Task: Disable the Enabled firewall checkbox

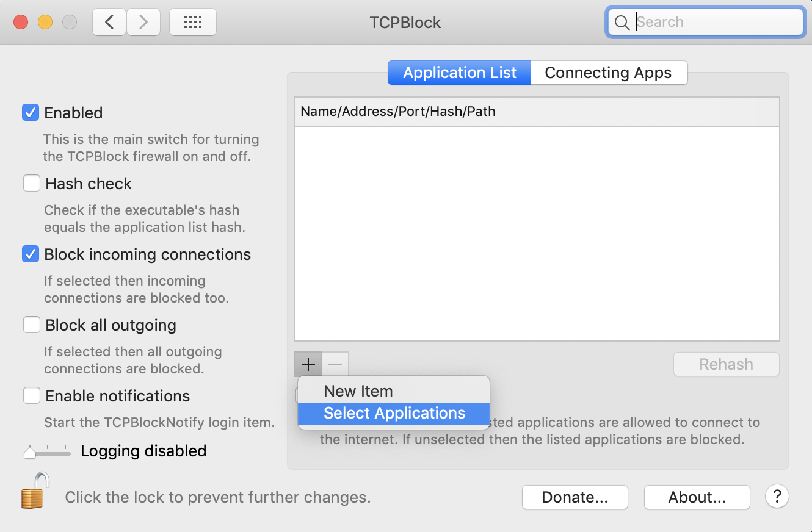Action: [x=31, y=112]
